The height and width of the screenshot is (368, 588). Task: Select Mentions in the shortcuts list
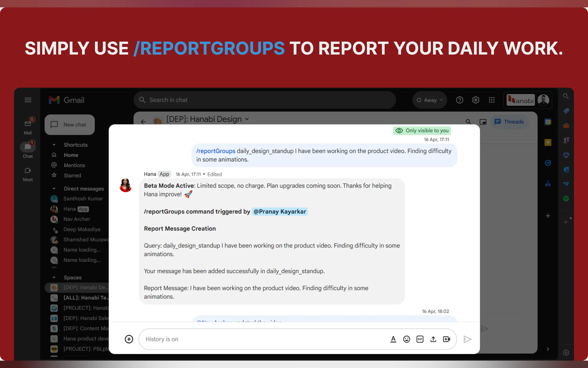coord(74,165)
